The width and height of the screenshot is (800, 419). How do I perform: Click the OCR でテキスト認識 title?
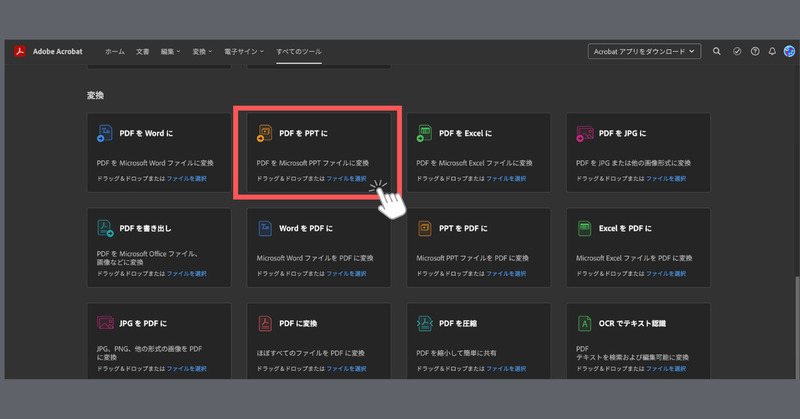(x=632, y=323)
